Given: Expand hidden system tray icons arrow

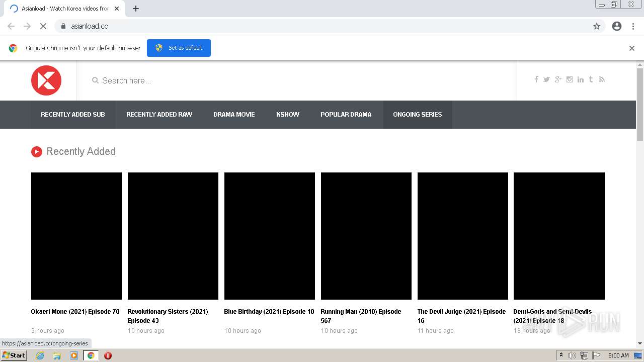Looking at the screenshot, I should (561, 355).
